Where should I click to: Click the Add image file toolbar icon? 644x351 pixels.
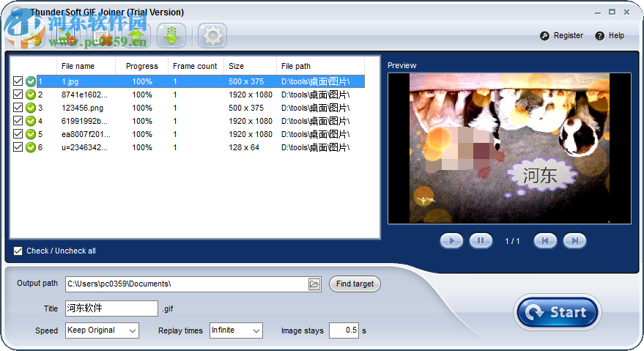pos(32,36)
